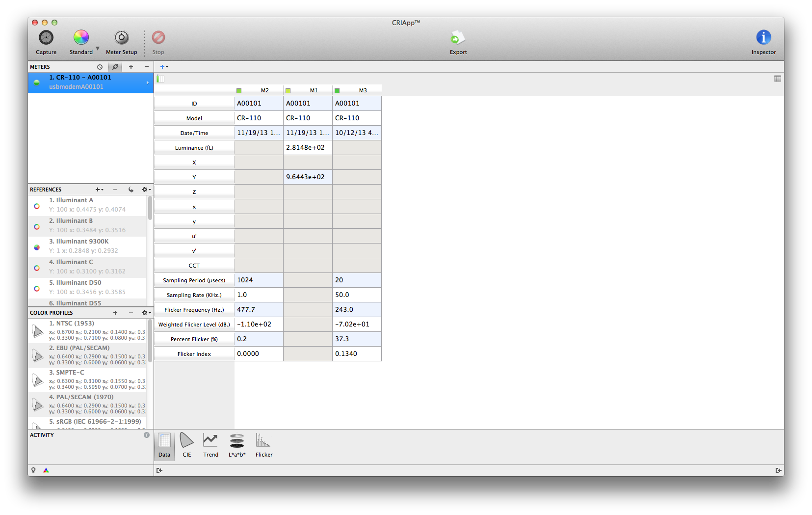Click M2 Weighted Flicker Level -1.10e+02

(x=259, y=325)
